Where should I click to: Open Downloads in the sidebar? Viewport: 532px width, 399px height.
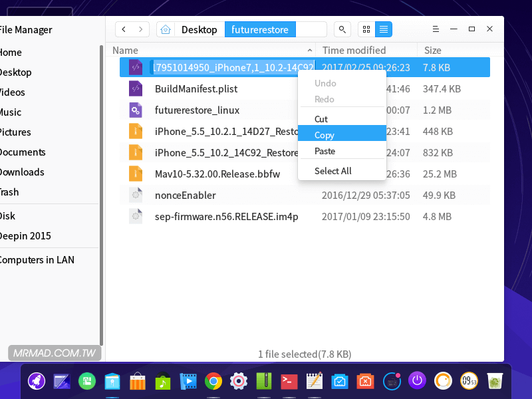22,172
